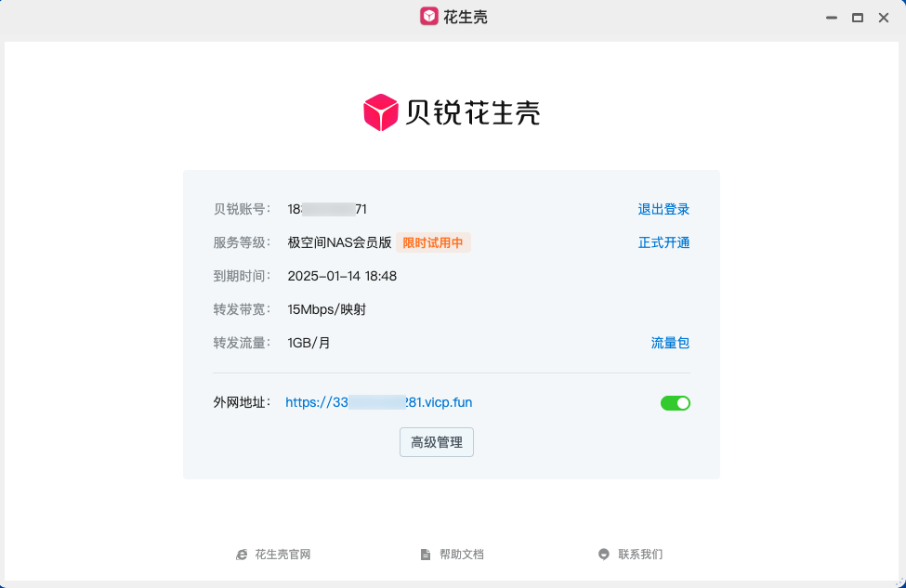Click the masked 贝锐账号 number
Screen dimensions: 906x588
(327, 209)
